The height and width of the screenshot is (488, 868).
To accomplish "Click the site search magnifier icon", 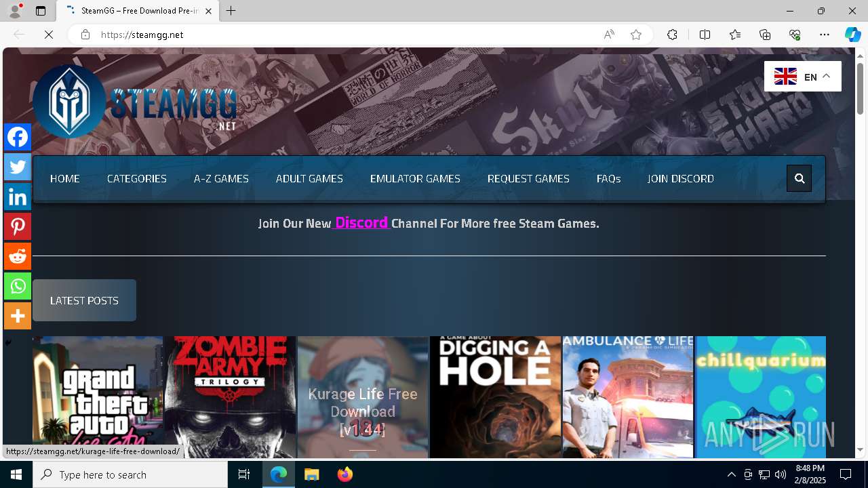I will 800,178.
